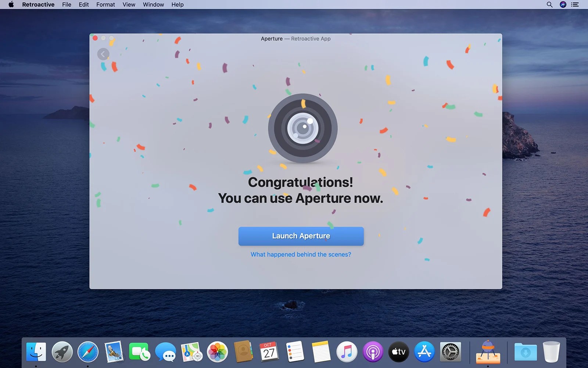Launch the Podcasts app
Image resolution: width=588 pixels, height=368 pixels.
tap(373, 351)
